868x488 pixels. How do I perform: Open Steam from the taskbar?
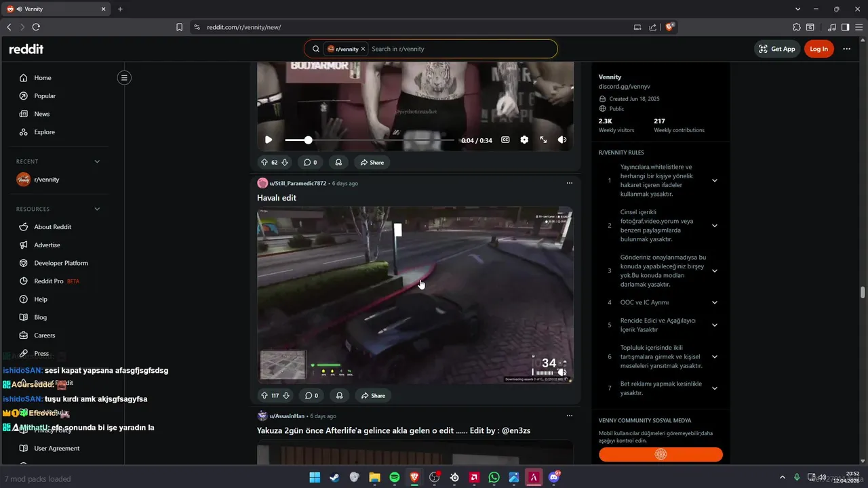(334, 477)
